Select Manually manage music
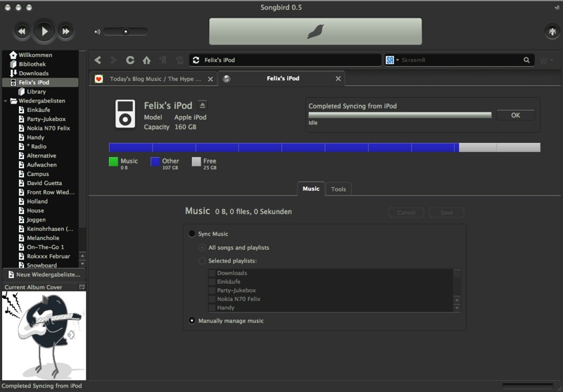The image size is (563, 392). point(191,320)
